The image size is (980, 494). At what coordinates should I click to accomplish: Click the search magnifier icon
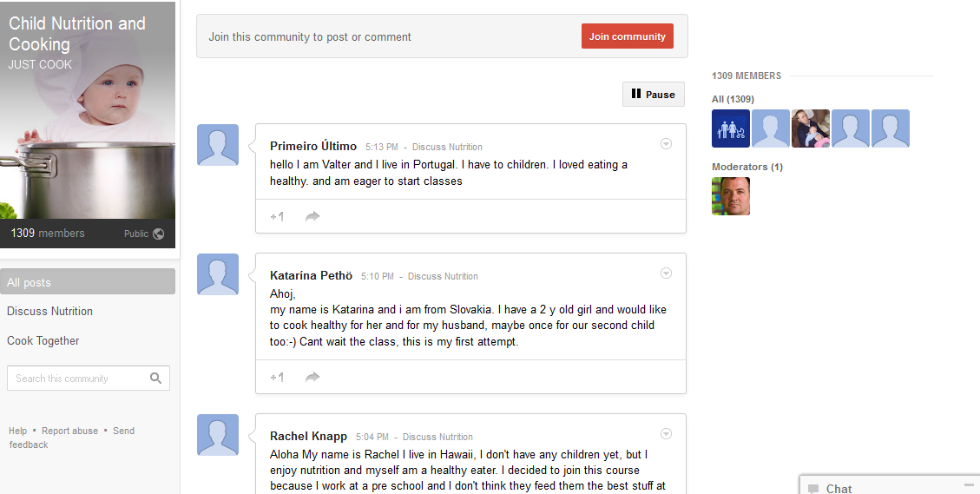(155, 379)
